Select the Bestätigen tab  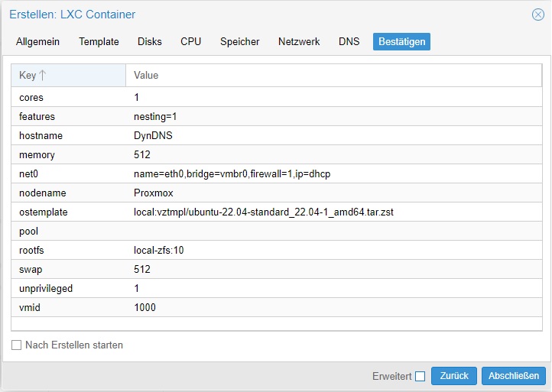click(401, 41)
